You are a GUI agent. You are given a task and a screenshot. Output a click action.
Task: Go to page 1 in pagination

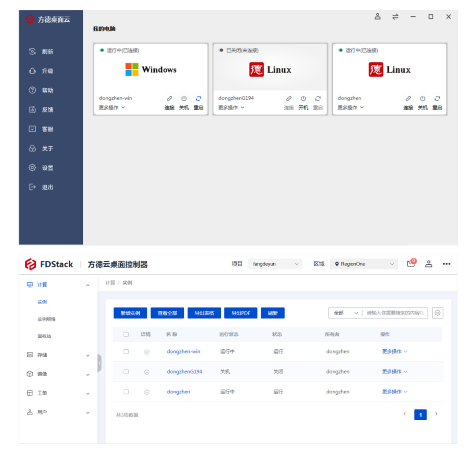pyautogui.click(x=420, y=415)
